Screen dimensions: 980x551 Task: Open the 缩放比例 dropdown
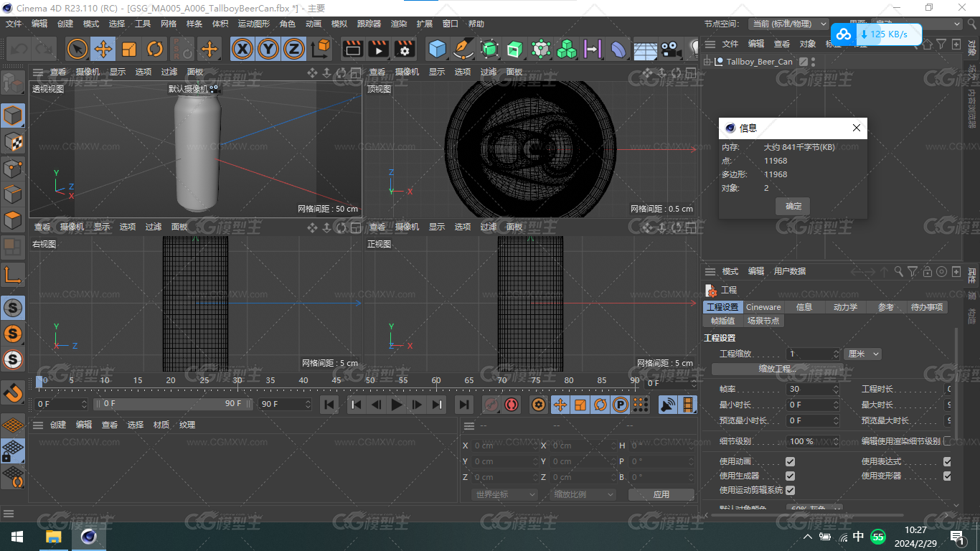(583, 494)
